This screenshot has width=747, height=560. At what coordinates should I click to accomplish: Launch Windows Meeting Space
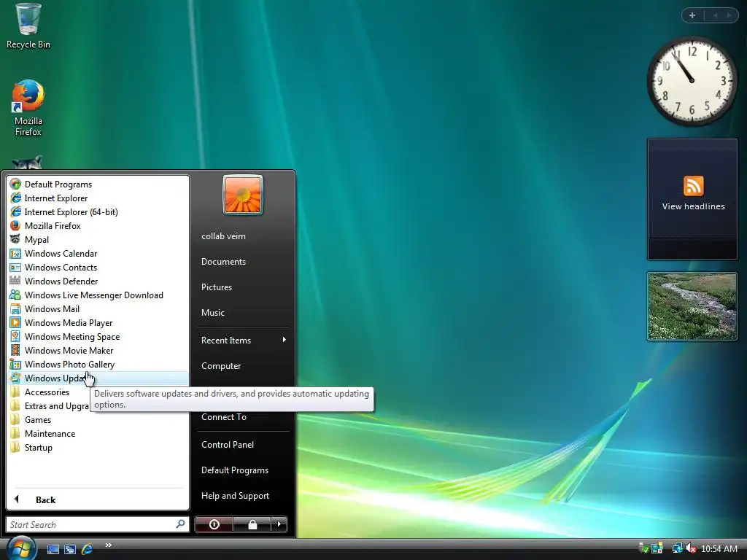[98, 337]
